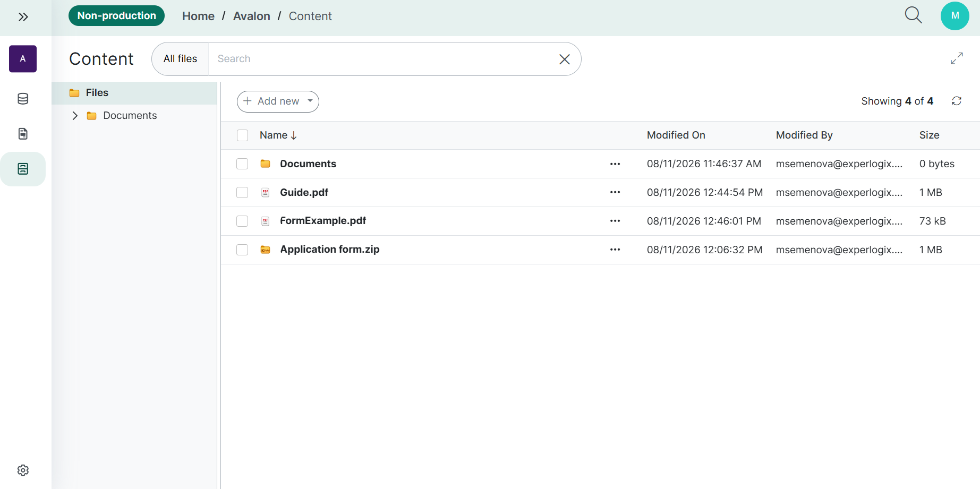Open FormExample.pdf file name
This screenshot has height=489, width=980.
pyautogui.click(x=323, y=221)
